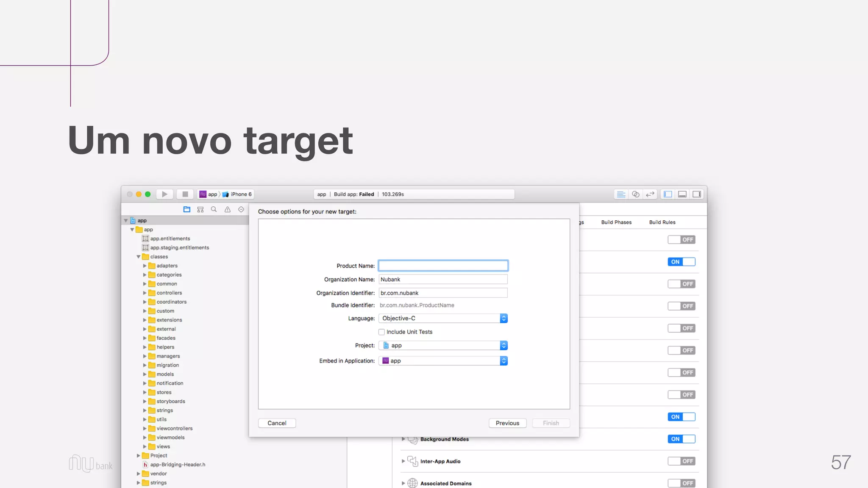Viewport: 868px width, 488px height.
Task: Expand the Inter-App Audio section
Action: (x=403, y=461)
